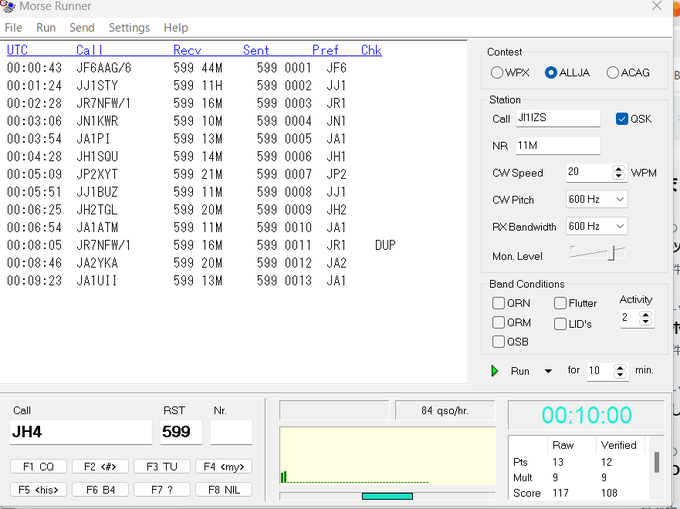Image resolution: width=680 pixels, height=509 pixels.
Task: Open the Send menu
Action: (82, 28)
